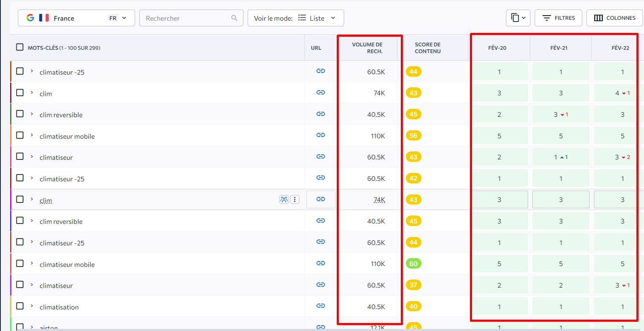
Task: Click the FÉV-21 column header
Action: coord(559,48)
